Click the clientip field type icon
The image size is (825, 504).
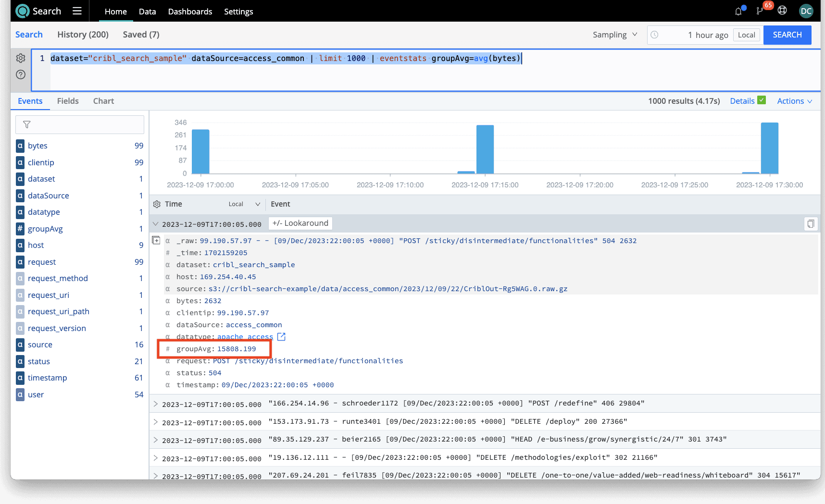[x=20, y=162]
